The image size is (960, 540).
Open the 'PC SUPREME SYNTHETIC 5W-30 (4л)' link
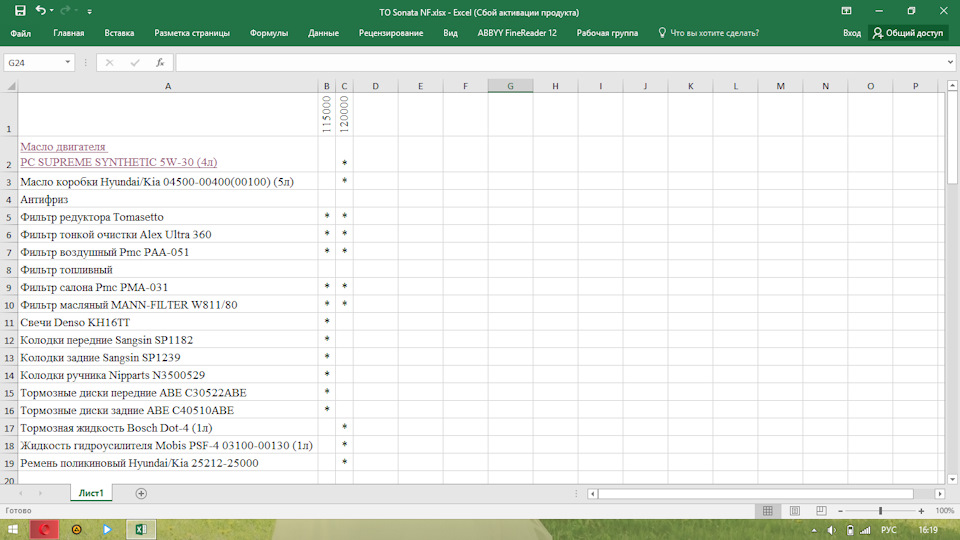click(x=119, y=162)
